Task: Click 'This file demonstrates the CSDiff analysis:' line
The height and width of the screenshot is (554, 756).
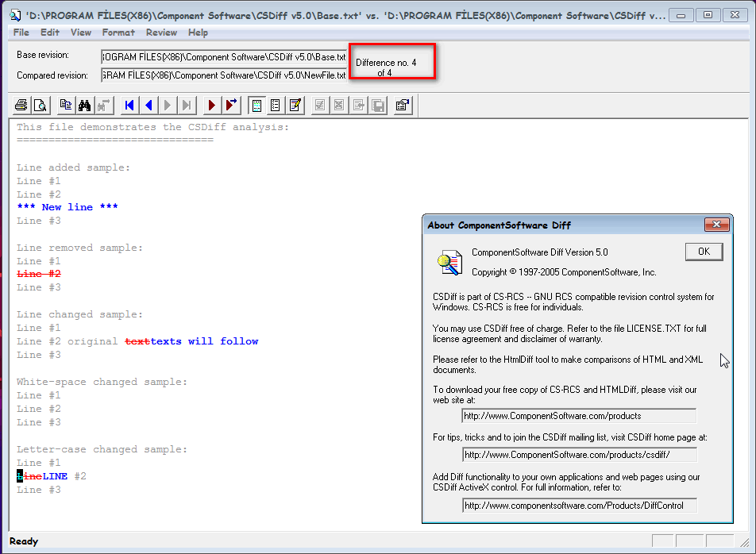Action: click(152, 127)
